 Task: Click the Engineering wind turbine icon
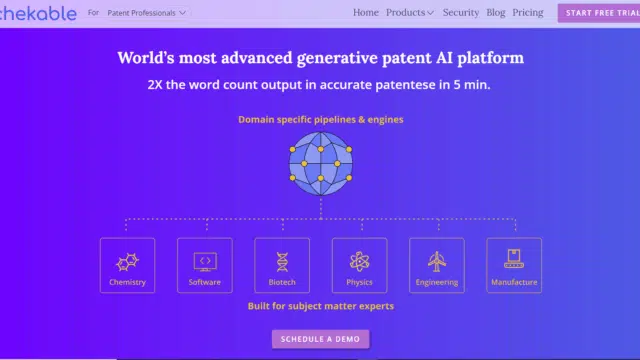[x=437, y=262]
